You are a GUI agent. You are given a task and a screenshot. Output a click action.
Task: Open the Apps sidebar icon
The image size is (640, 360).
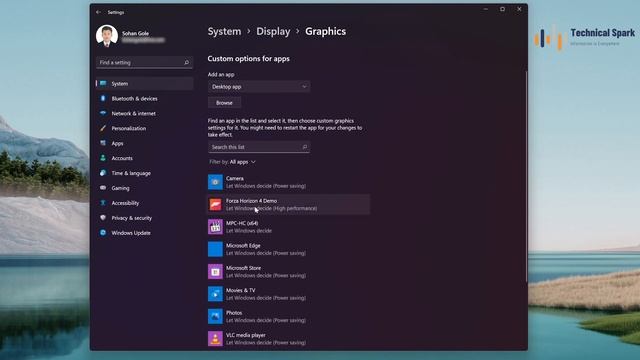tap(103, 143)
